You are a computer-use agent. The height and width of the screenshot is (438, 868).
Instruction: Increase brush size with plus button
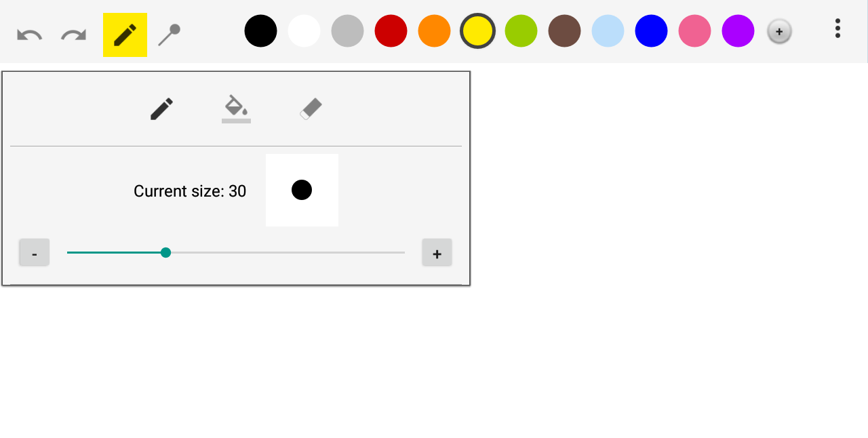point(437,252)
